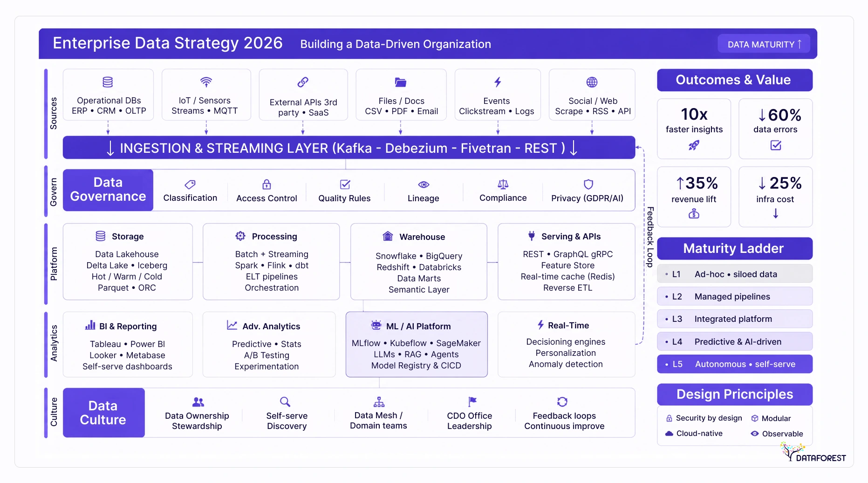Click the money bag icon under revenue lift
Image resolution: width=868 pixels, height=483 pixels.
tap(694, 214)
